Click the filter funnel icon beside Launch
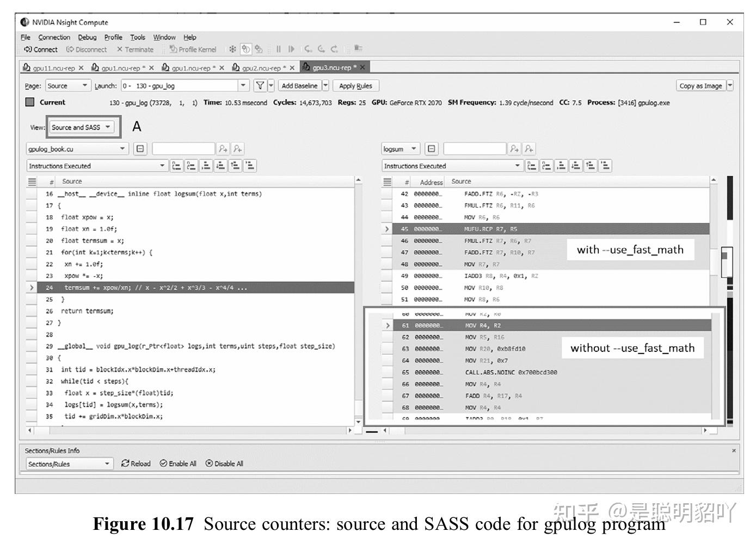This screenshot has width=756, height=544. point(260,86)
